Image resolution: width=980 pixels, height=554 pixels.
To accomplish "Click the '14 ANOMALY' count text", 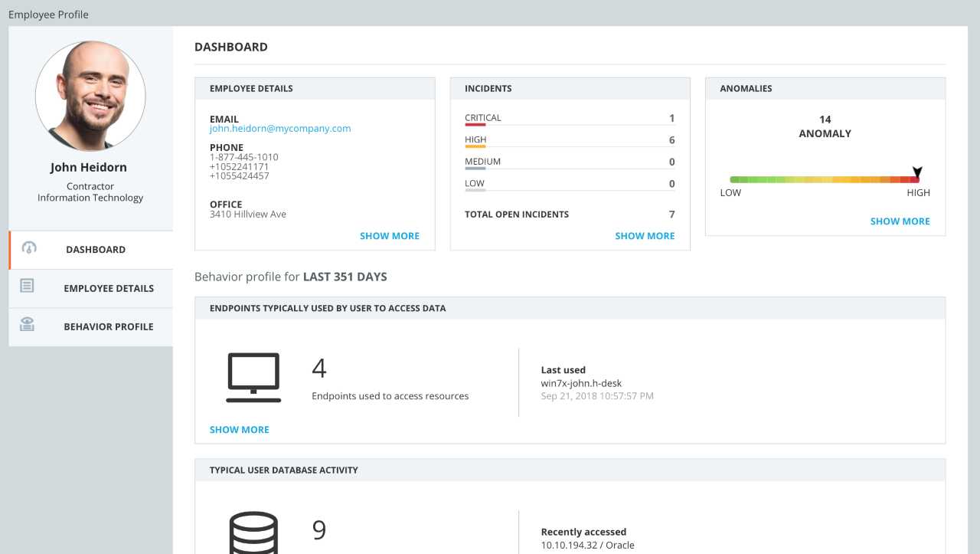I will pos(825,126).
